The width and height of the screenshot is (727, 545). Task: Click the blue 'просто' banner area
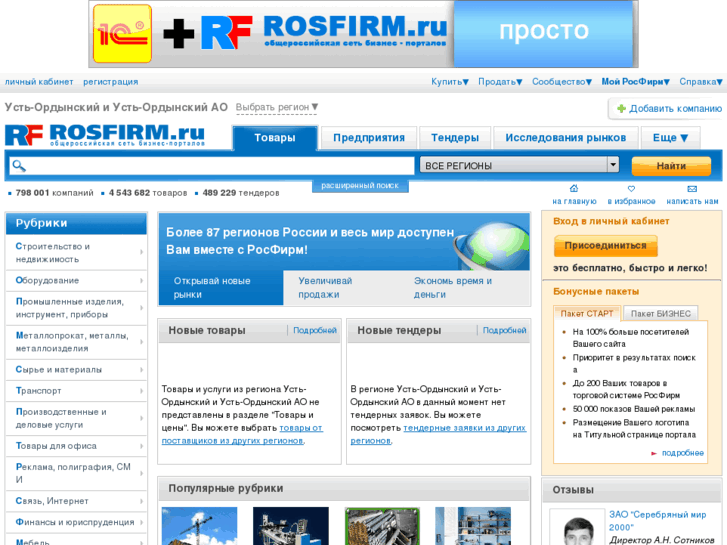tap(544, 34)
